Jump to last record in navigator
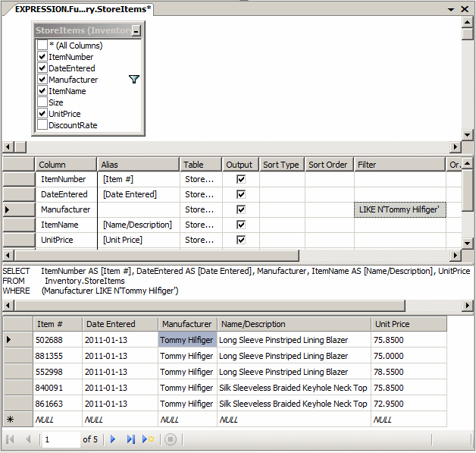This screenshot has width=476, height=453. pos(131,439)
